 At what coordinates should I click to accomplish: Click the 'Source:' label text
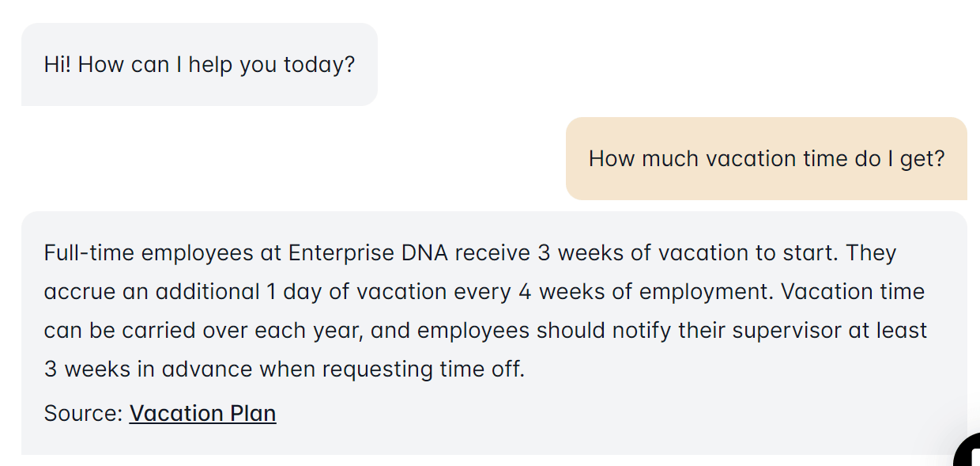84,413
